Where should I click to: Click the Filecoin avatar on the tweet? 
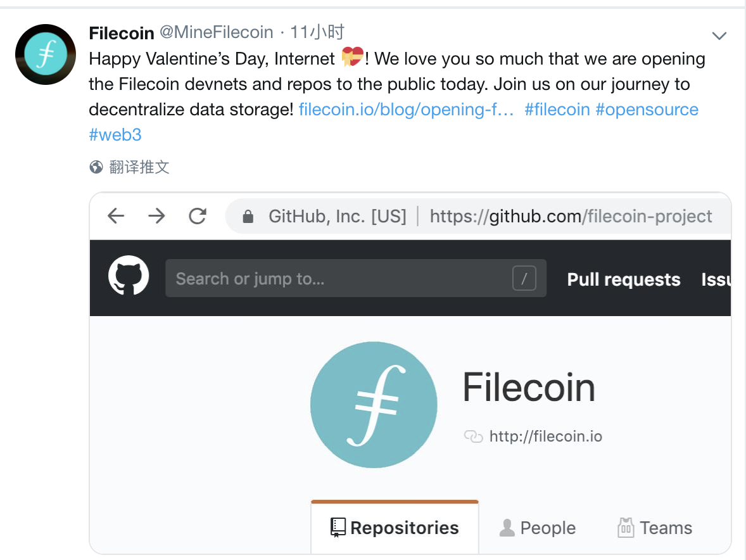45,54
